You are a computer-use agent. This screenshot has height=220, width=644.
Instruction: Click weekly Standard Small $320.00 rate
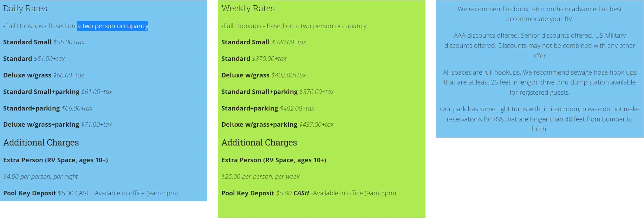tap(264, 42)
